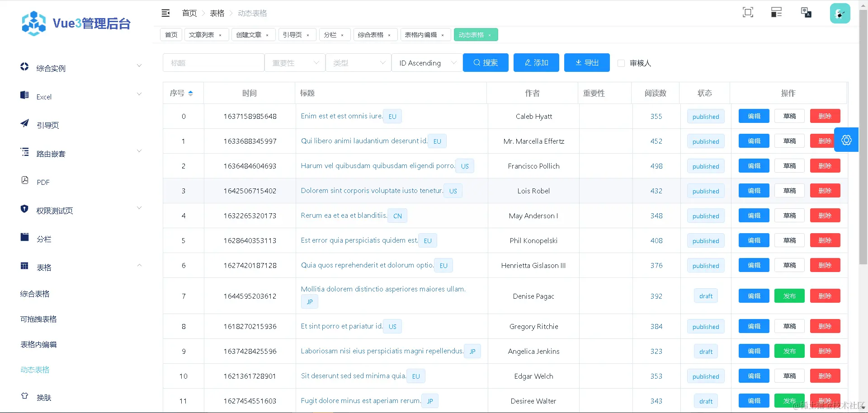Click the 表格 table sidebar icon
This screenshot has width=868, height=413.
click(24, 266)
